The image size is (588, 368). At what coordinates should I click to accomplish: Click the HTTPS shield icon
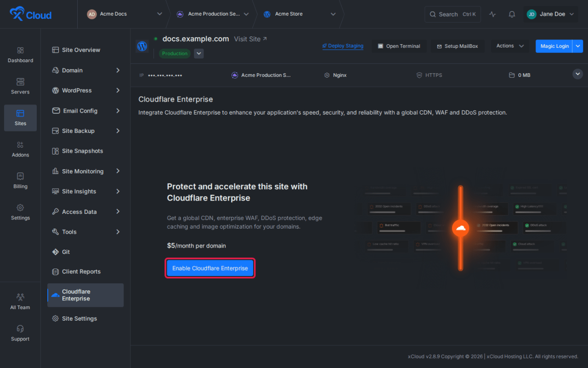[x=419, y=75]
